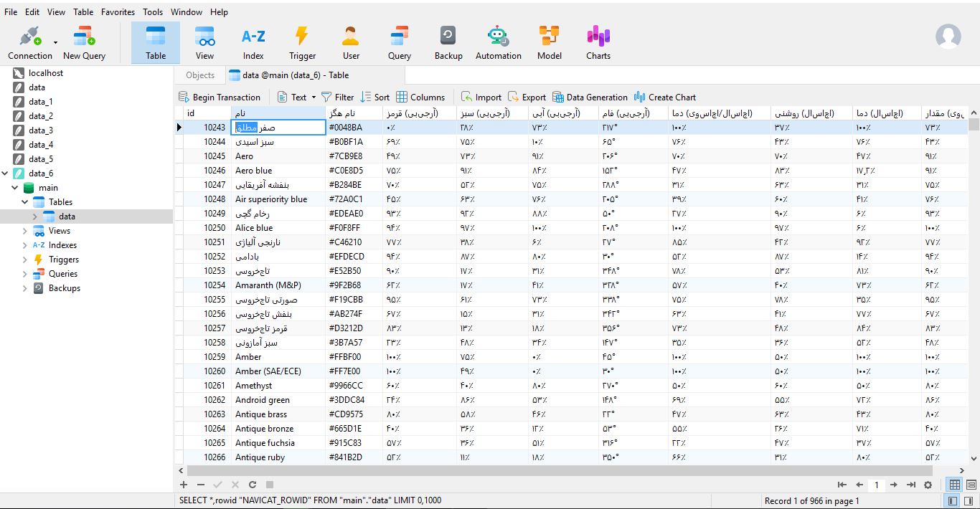Switch to form view

coord(971,485)
